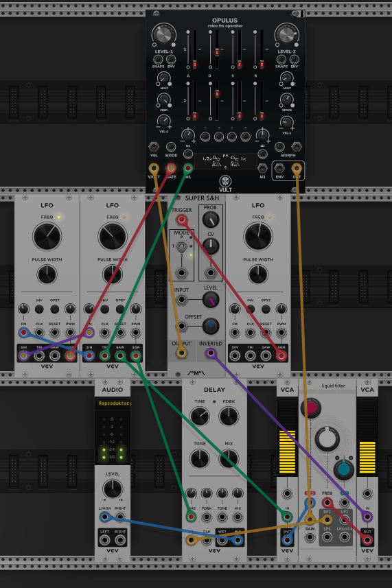The image size is (392, 588).
Task: Click the LEVEL knob on Super S&H
Action: pos(211,300)
